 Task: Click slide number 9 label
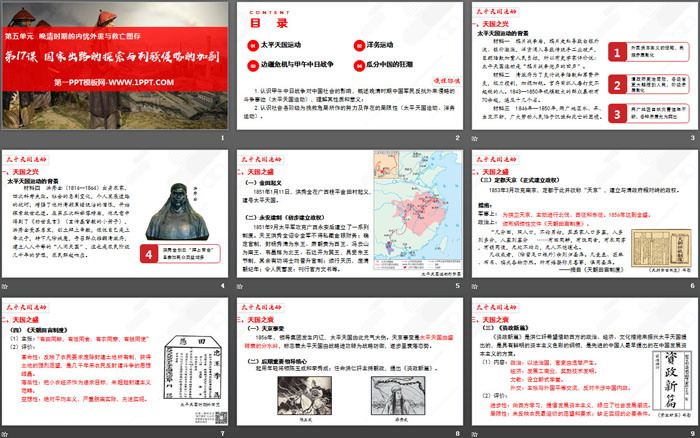(692, 434)
